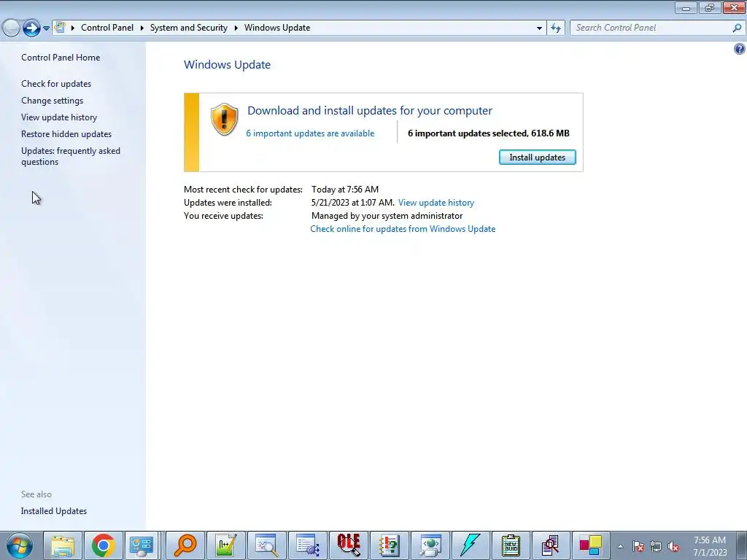The image size is (747, 560).
Task: Open Change settings in left pane
Action: (52, 101)
